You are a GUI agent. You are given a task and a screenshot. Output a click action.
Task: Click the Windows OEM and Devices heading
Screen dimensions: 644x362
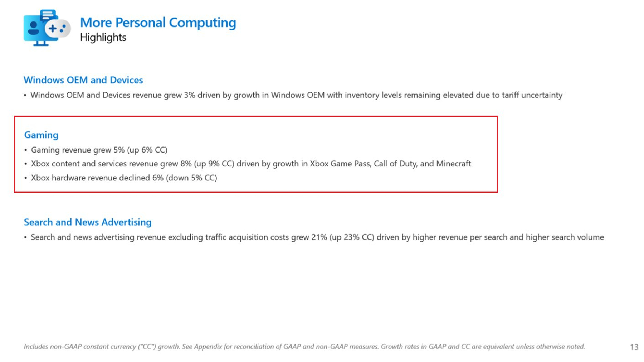coord(83,80)
